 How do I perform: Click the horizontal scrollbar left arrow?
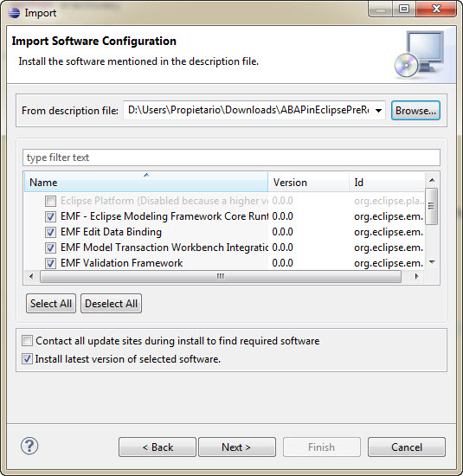[31, 277]
